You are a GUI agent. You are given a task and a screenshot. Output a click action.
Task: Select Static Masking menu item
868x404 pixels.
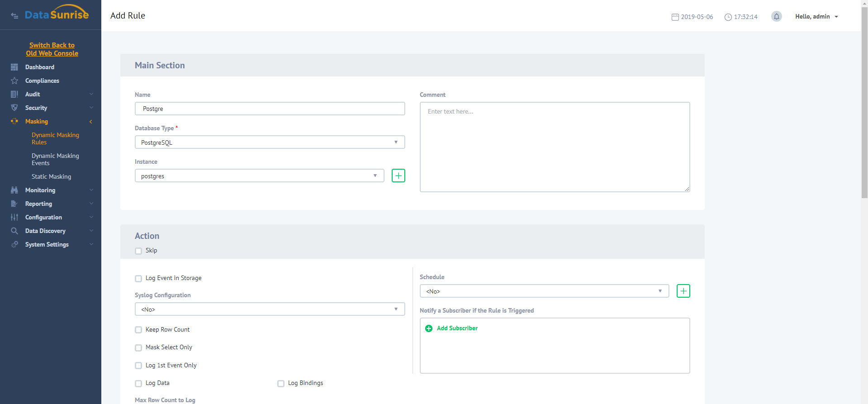pos(51,176)
